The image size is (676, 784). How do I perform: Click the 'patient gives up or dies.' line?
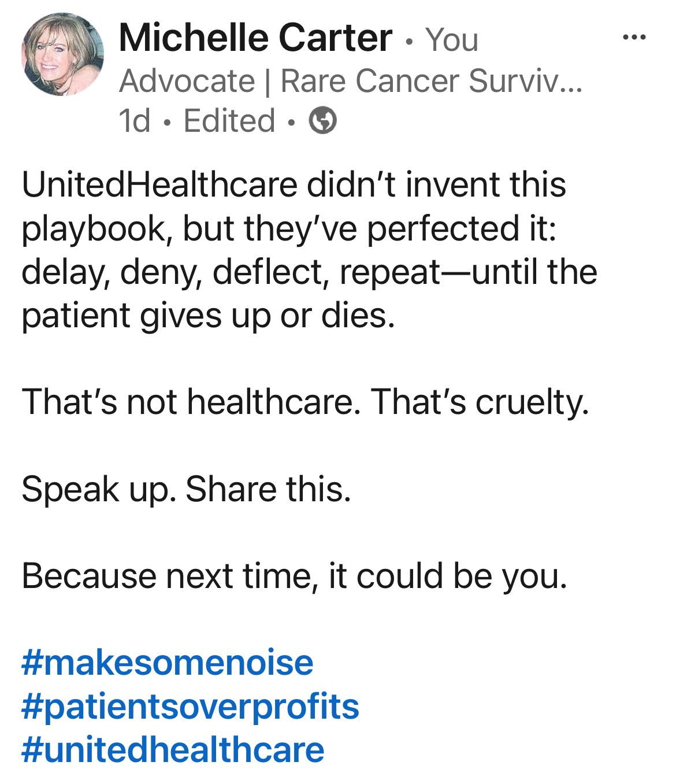pos(208,316)
